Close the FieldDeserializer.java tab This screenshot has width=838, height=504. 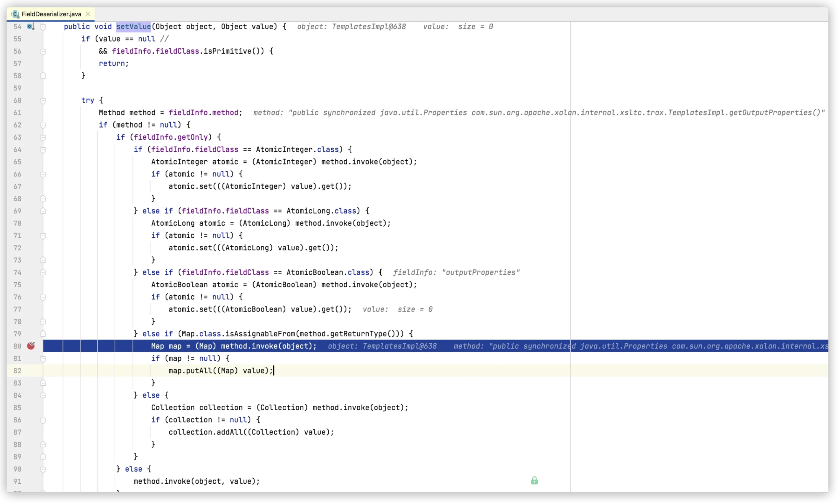88,14
